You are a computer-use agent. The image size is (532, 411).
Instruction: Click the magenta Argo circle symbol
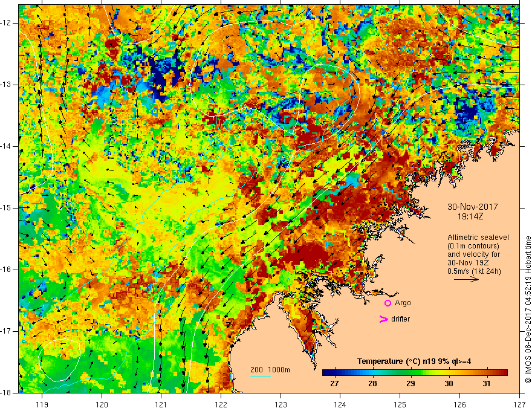coord(388,303)
